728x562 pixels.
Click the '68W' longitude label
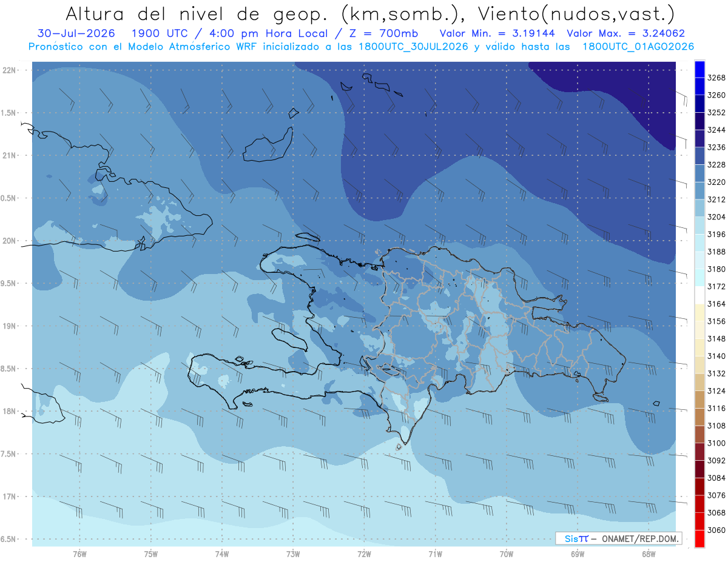coord(649,554)
